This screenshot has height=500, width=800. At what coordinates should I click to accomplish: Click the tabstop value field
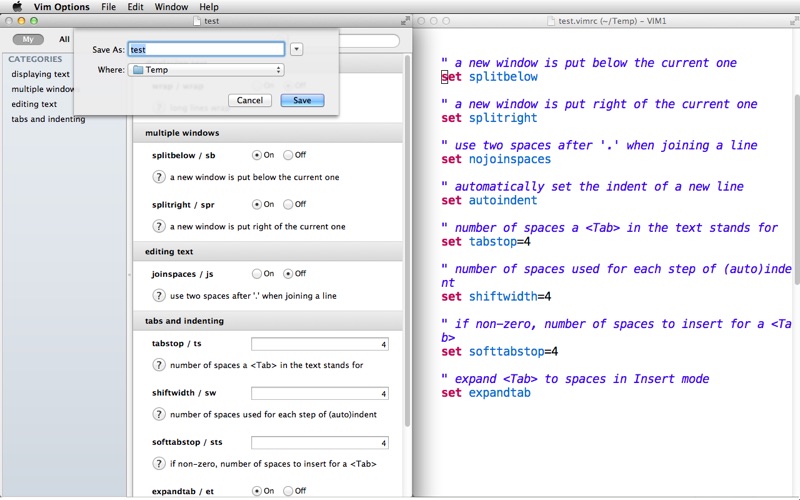point(319,344)
